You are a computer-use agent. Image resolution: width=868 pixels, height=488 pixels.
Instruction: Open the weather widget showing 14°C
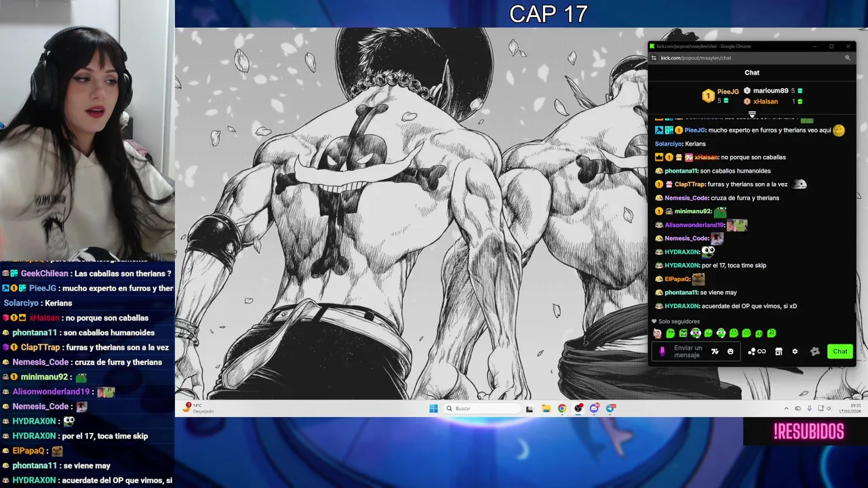click(x=199, y=408)
